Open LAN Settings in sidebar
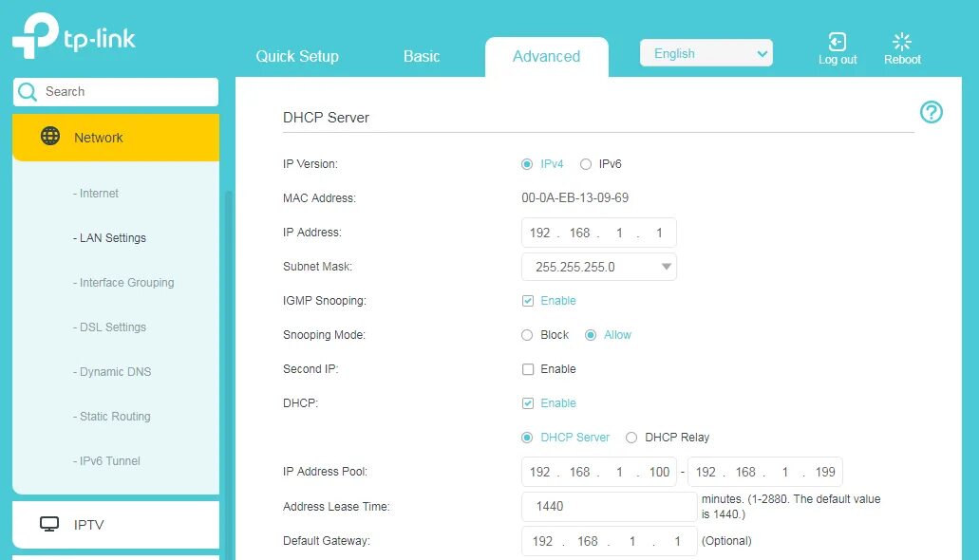Image resolution: width=979 pixels, height=560 pixels. 109,238
